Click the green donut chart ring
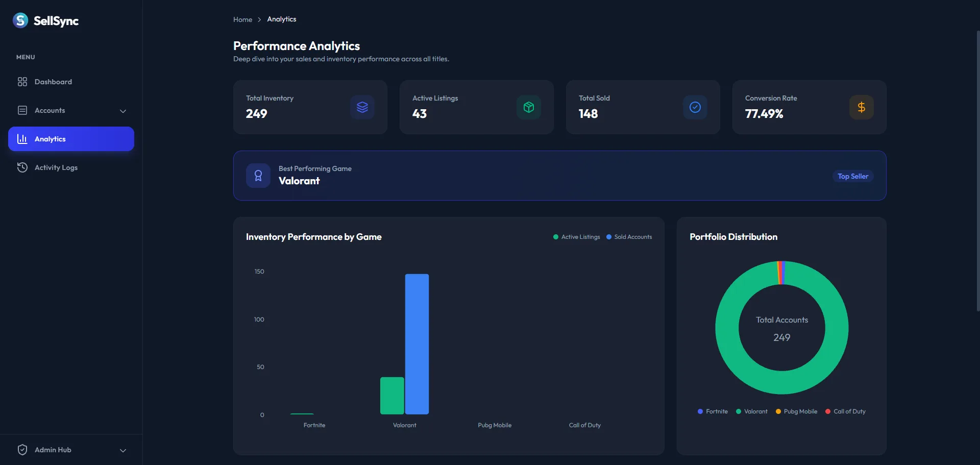The height and width of the screenshot is (465, 980). point(782,383)
